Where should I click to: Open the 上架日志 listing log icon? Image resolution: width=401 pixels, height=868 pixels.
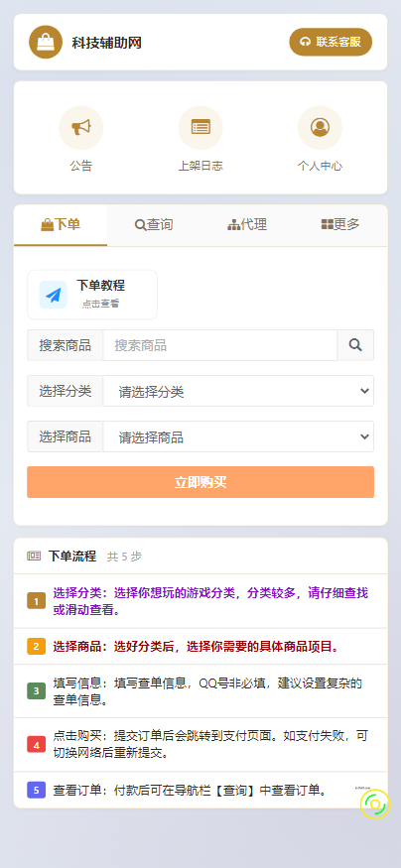click(x=200, y=128)
